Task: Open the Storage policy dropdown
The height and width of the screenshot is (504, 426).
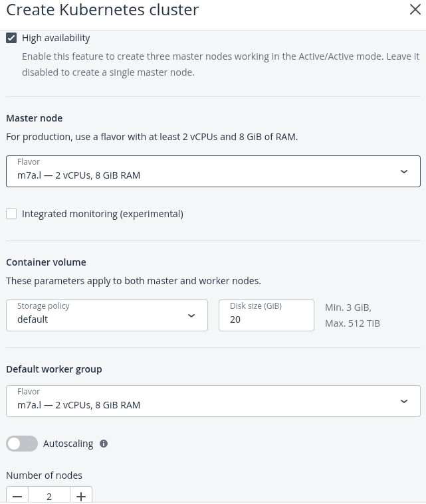Action: point(107,315)
